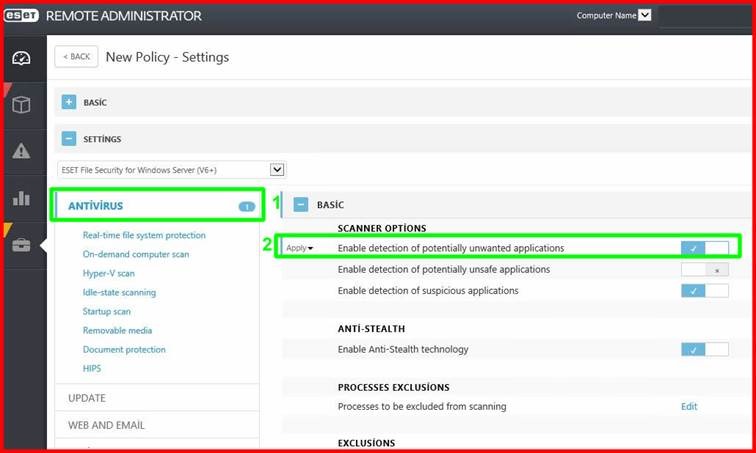Open the Admin briefcase sidebar icon

point(21,245)
